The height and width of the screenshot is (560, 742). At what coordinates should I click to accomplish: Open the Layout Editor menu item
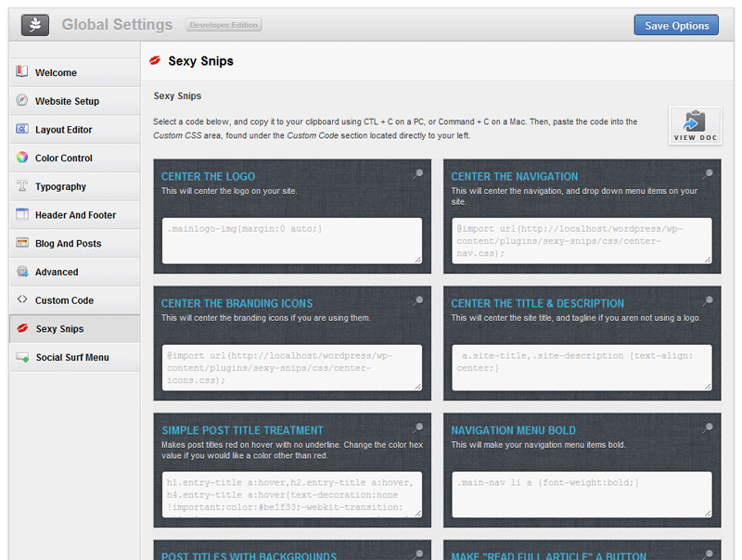coord(75,129)
